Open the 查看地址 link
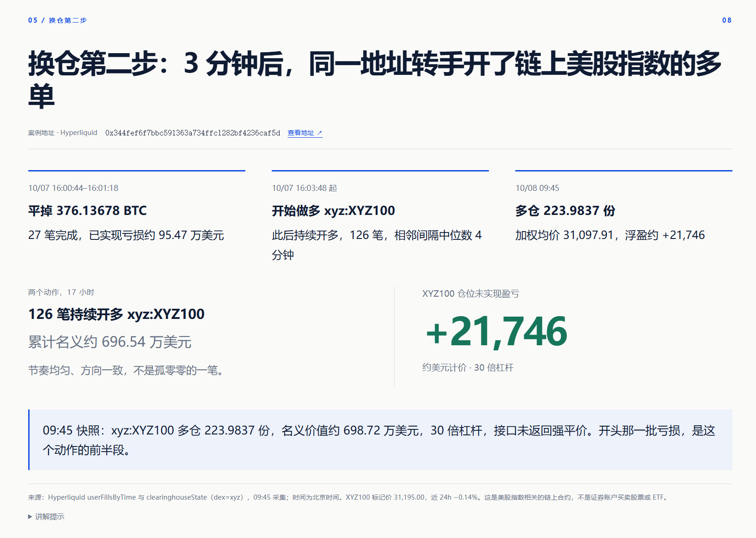756x538 pixels. coord(305,133)
